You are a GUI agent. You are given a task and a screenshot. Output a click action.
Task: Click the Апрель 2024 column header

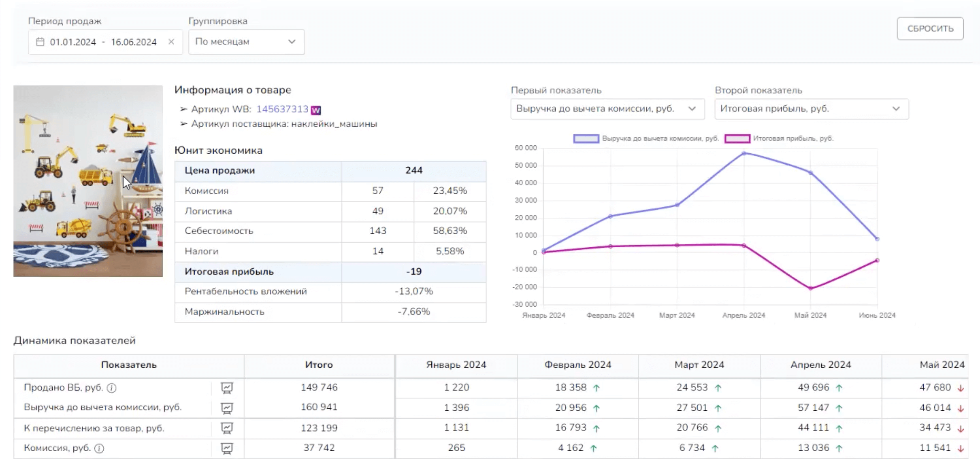click(x=820, y=365)
